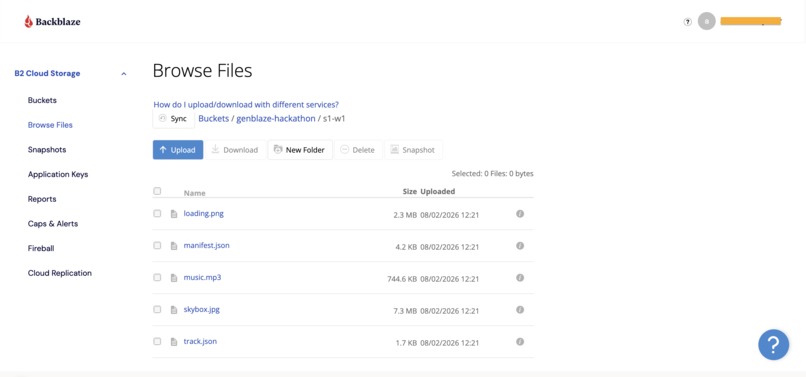Open Cloud Replication page
806x377 pixels.
60,273
